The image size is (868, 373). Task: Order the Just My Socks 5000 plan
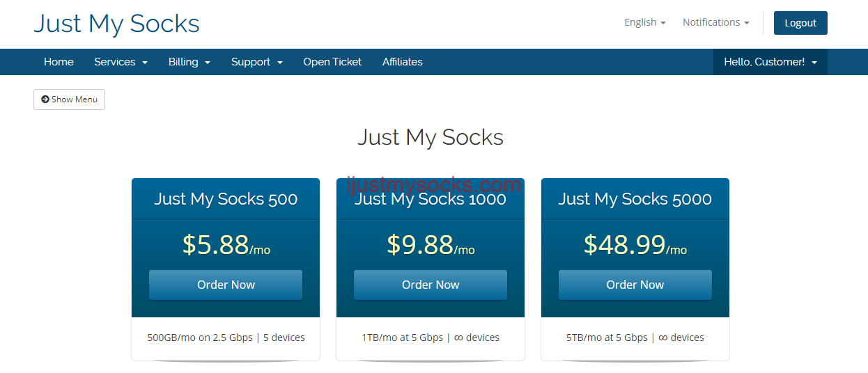(x=635, y=285)
